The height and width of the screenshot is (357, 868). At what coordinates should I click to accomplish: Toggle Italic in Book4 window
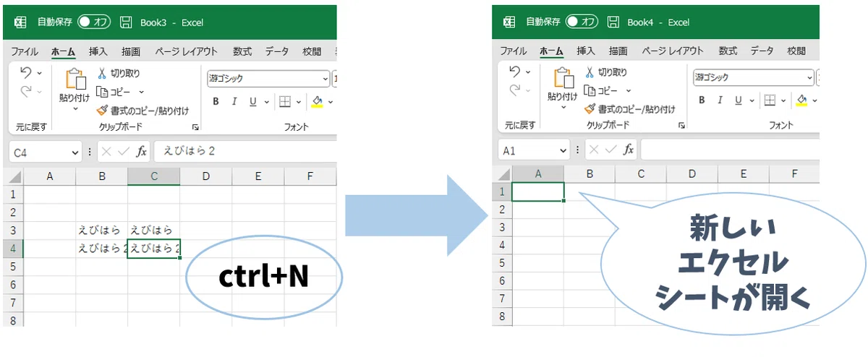(x=720, y=100)
